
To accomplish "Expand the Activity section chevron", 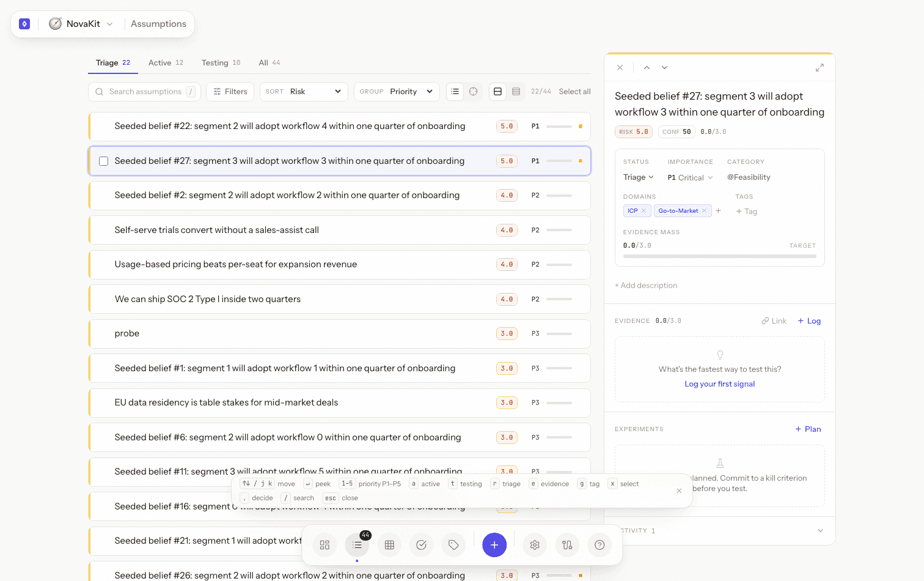I will (x=820, y=531).
